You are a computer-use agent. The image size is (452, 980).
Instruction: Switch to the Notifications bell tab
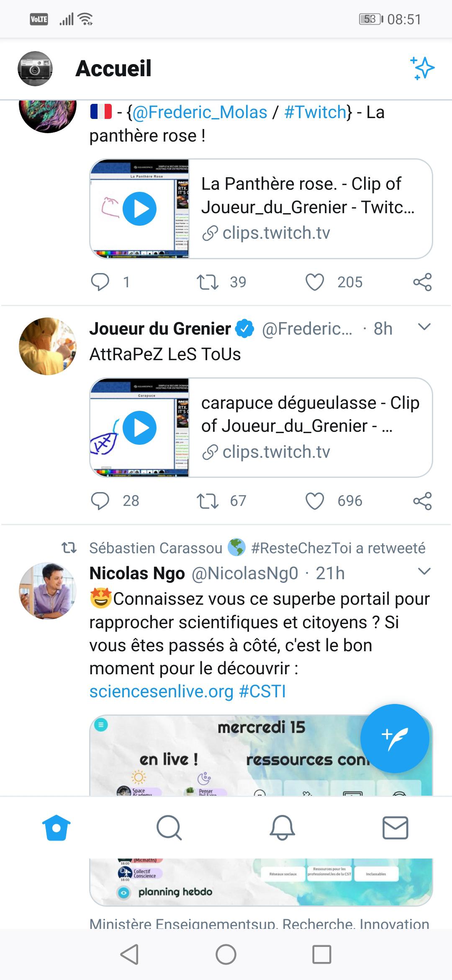click(282, 828)
